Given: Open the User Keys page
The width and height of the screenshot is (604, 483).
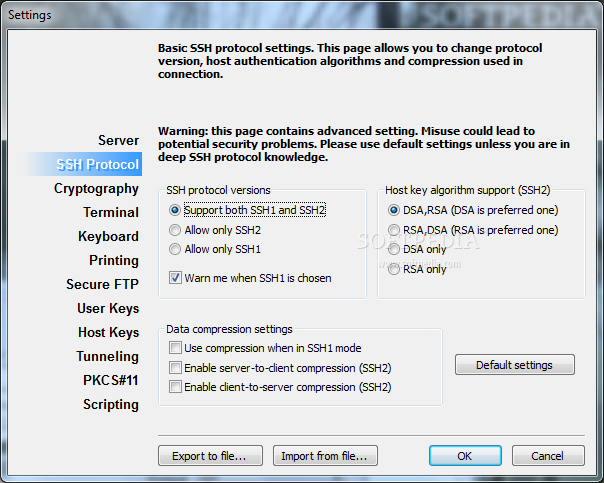Looking at the screenshot, I should [x=108, y=308].
